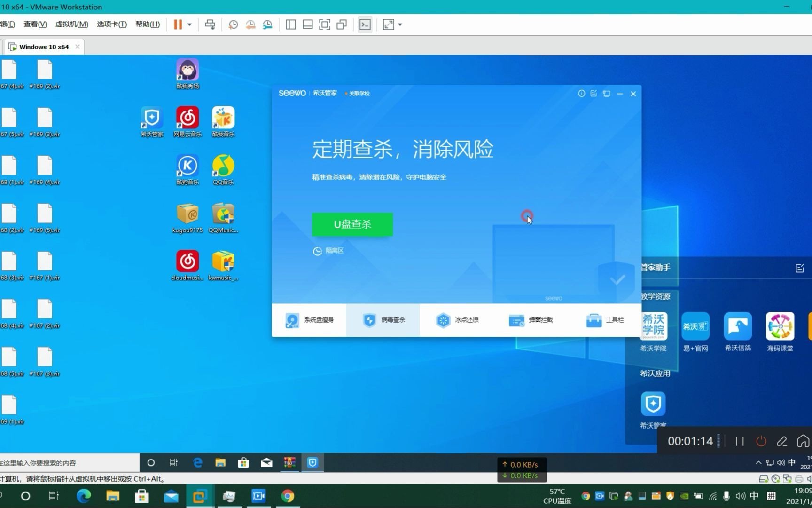
Task: Select the QQMusic installer icon
Action: [223, 218]
